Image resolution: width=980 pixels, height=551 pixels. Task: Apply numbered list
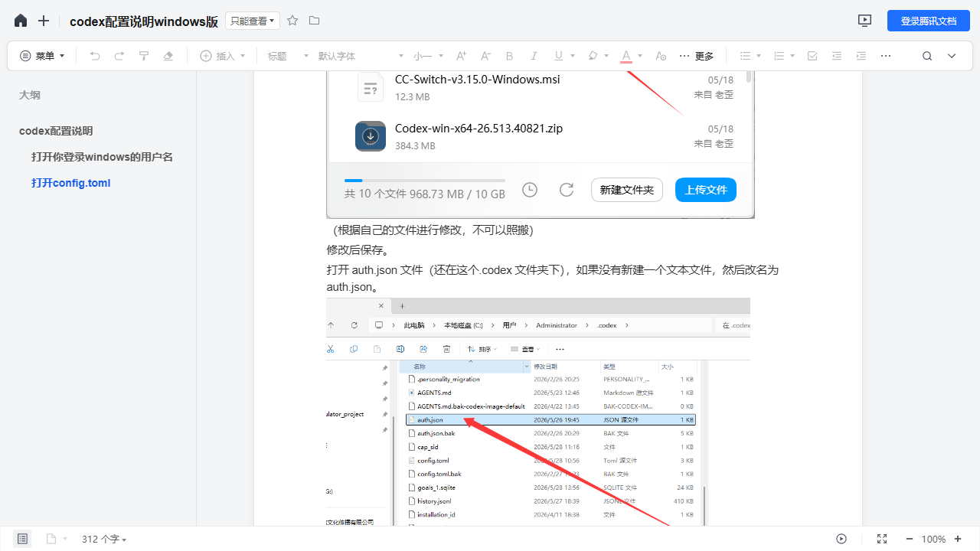tap(779, 56)
